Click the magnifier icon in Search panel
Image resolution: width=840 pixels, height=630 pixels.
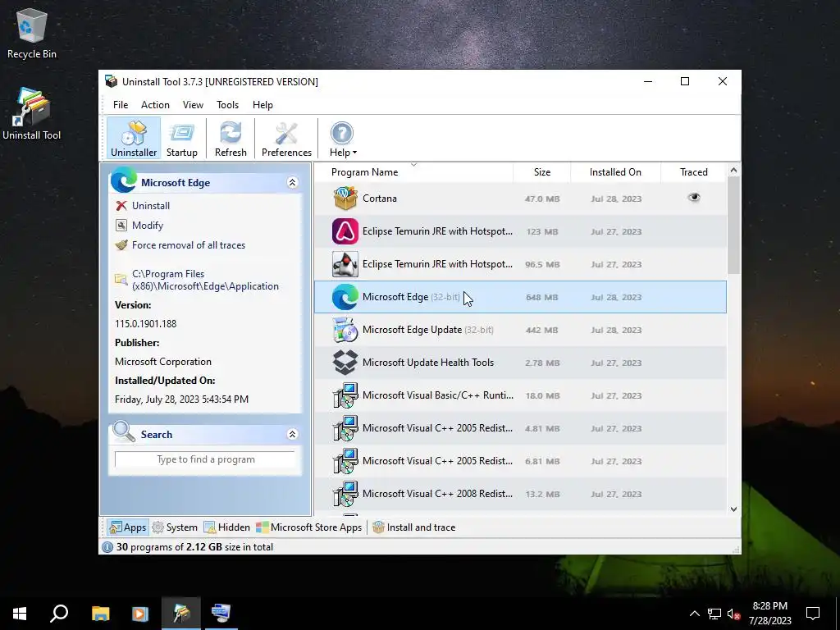point(124,431)
